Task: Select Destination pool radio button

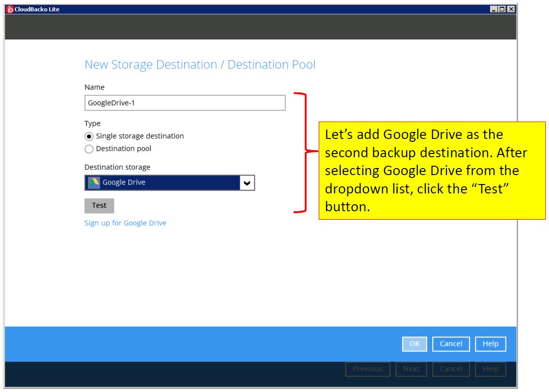Action: point(89,149)
